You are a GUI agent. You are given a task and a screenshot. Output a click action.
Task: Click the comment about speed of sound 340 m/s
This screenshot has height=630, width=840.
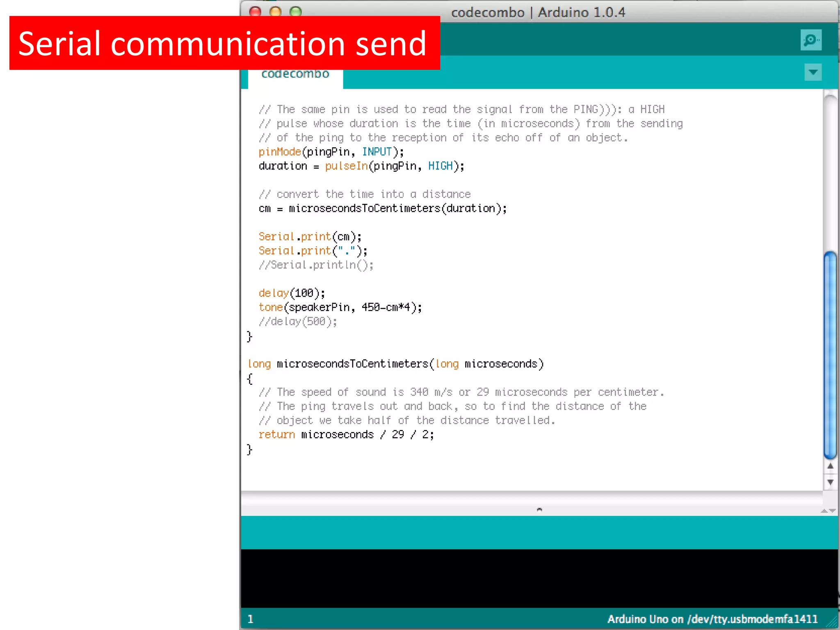[x=461, y=393]
